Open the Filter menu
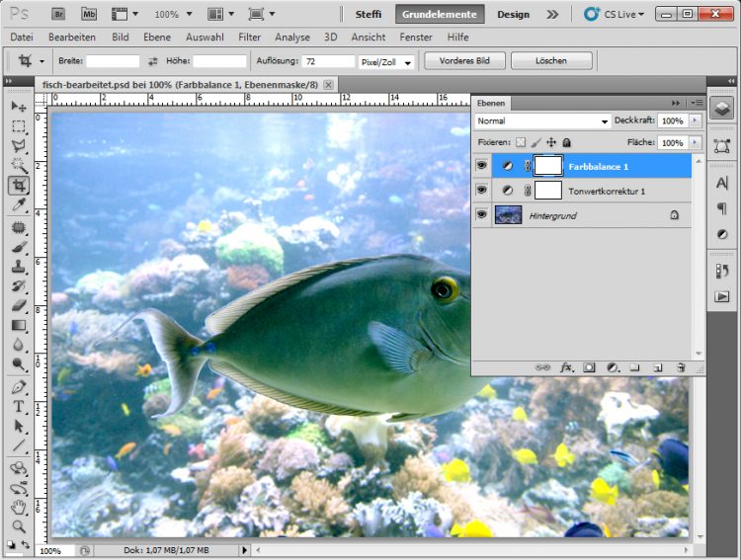 [249, 37]
